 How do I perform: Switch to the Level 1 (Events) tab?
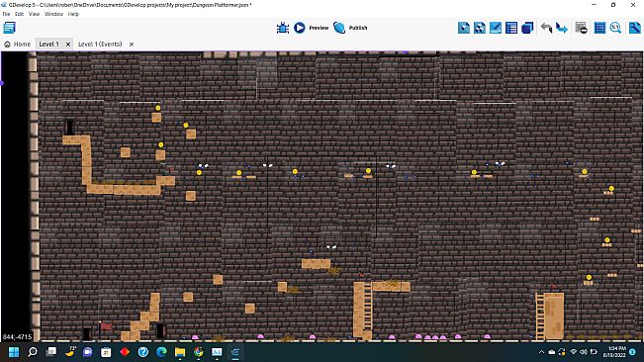100,44
